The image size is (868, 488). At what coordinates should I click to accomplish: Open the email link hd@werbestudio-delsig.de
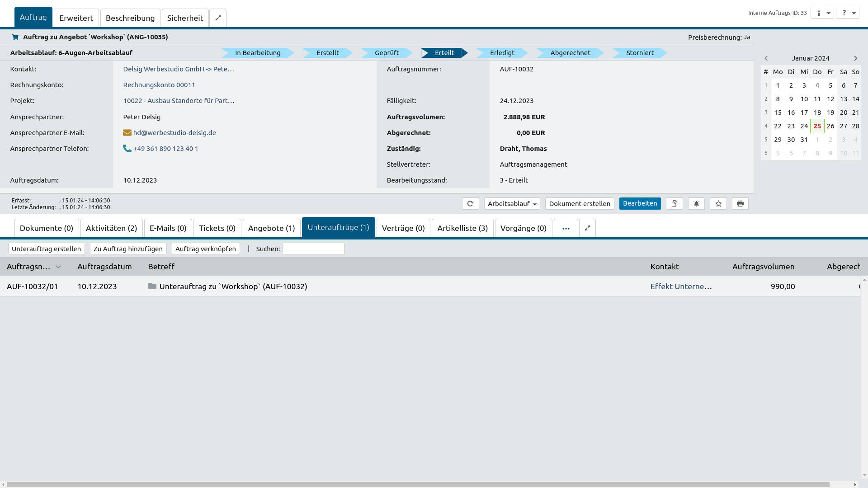point(175,133)
